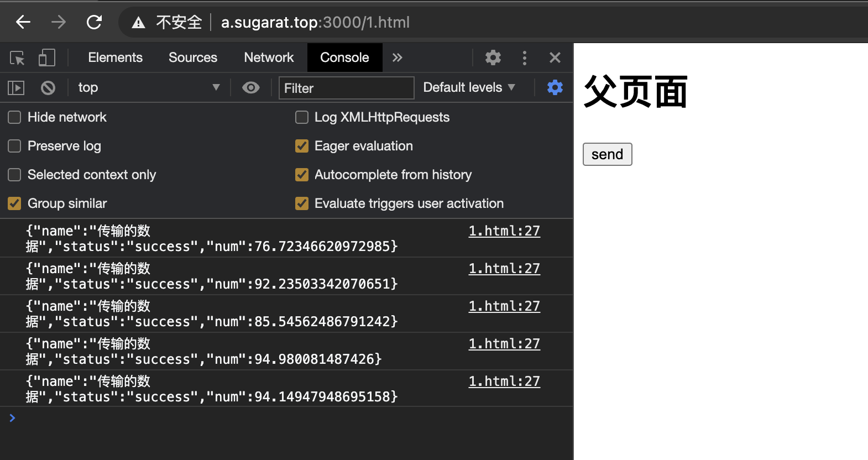Reload the page

[95, 22]
